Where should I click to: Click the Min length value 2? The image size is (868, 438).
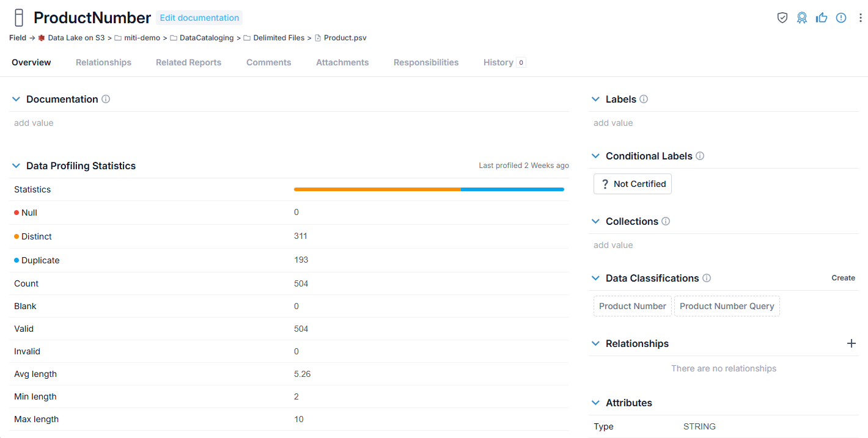point(296,396)
